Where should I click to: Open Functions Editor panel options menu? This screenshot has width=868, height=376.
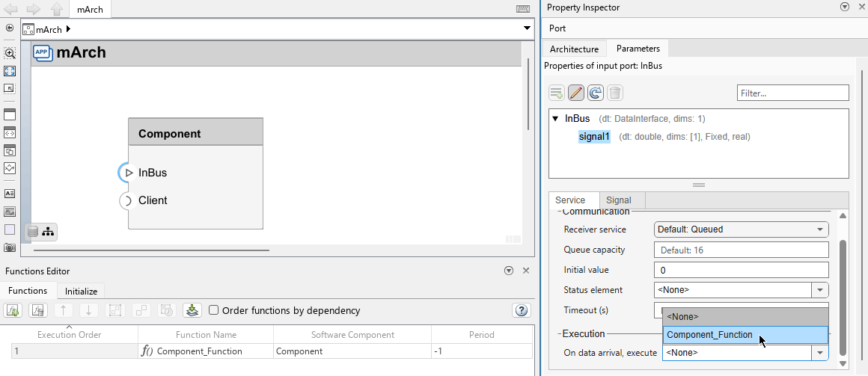click(510, 271)
